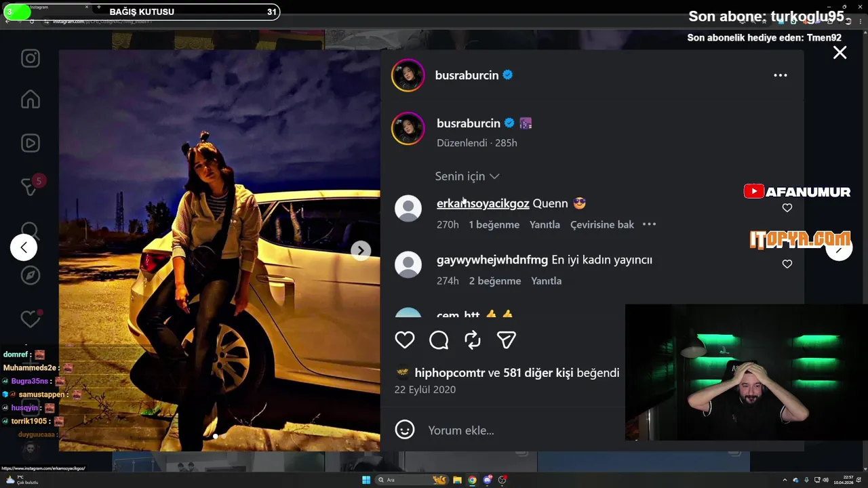Show hidden system tray icons chevron
Screen dimensions: 868x488
click(785, 480)
